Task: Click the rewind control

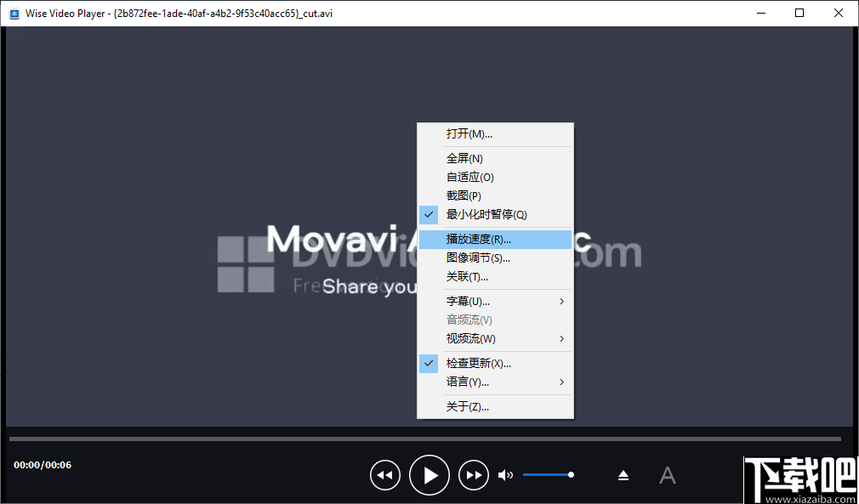Action: [385, 474]
